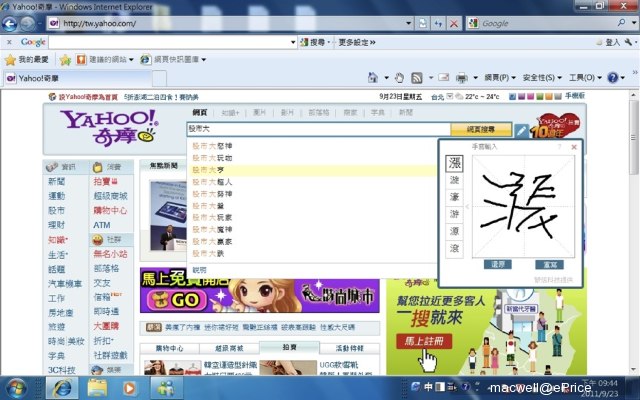Close the Google toolbar with the small x
The image size is (640, 400).
tap(9, 42)
